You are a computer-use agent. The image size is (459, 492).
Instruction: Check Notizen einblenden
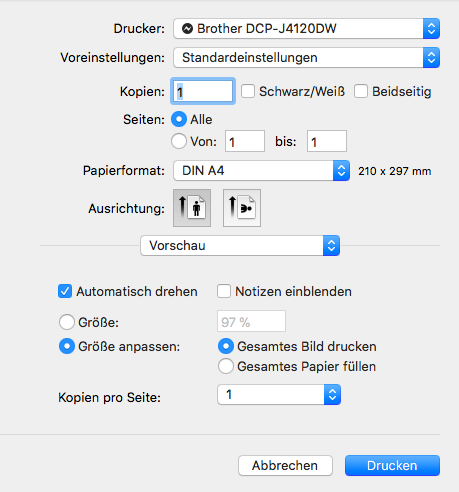[x=224, y=291]
